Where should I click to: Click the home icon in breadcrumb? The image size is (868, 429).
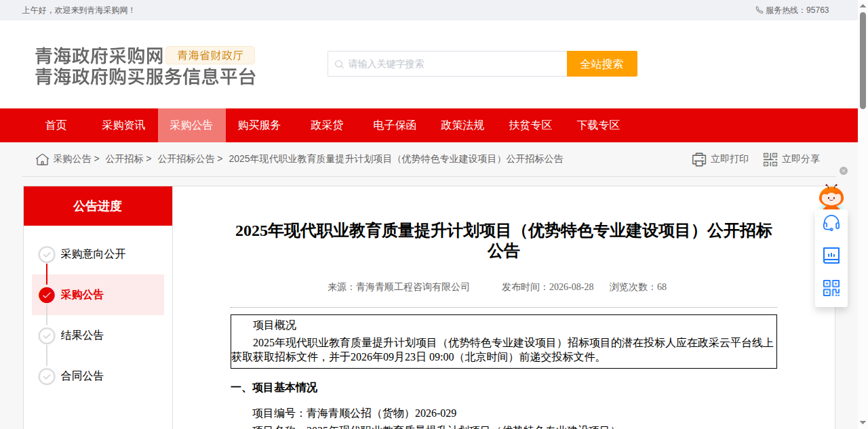42,159
